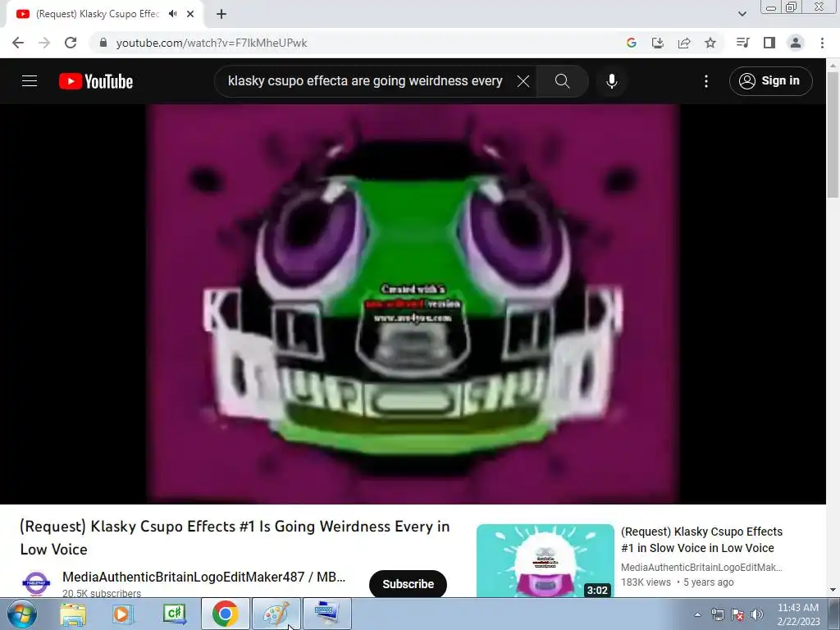Show hidden system tray icons

tap(697, 614)
